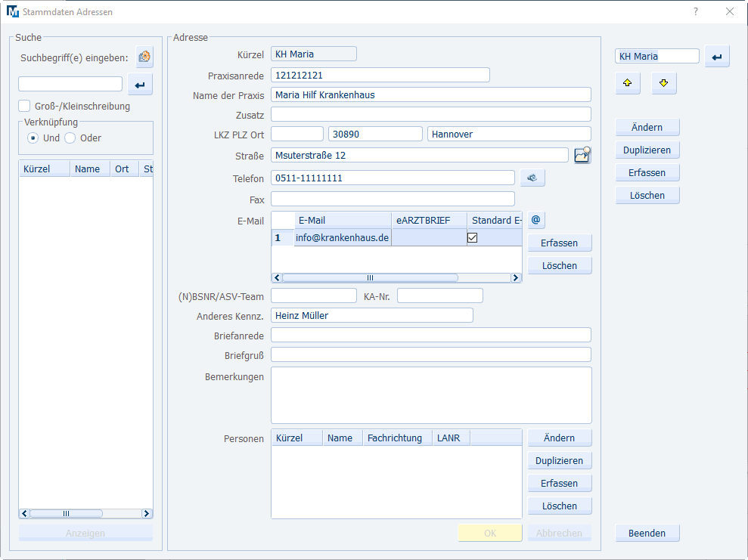The height and width of the screenshot is (560, 748).
Task: Click Erfassen beside the E-Mail list
Action: tap(559, 243)
